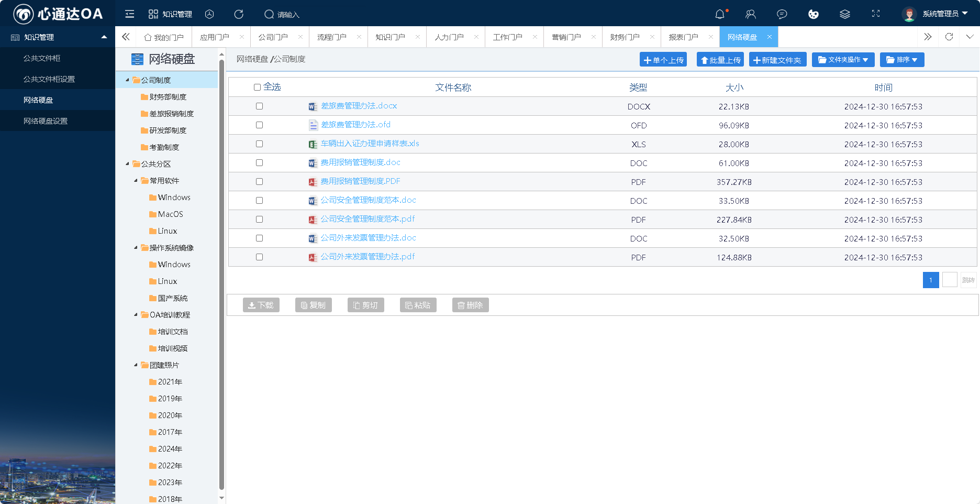This screenshot has height=504, width=980.
Task: Click the OFD file icon of 差旅费管理办法.ofd
Action: (x=313, y=125)
